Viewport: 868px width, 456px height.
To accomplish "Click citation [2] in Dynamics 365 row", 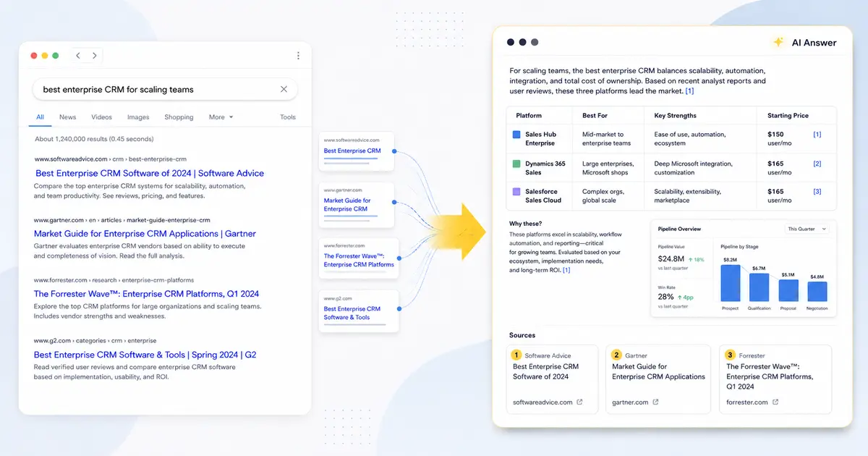I will [817, 164].
